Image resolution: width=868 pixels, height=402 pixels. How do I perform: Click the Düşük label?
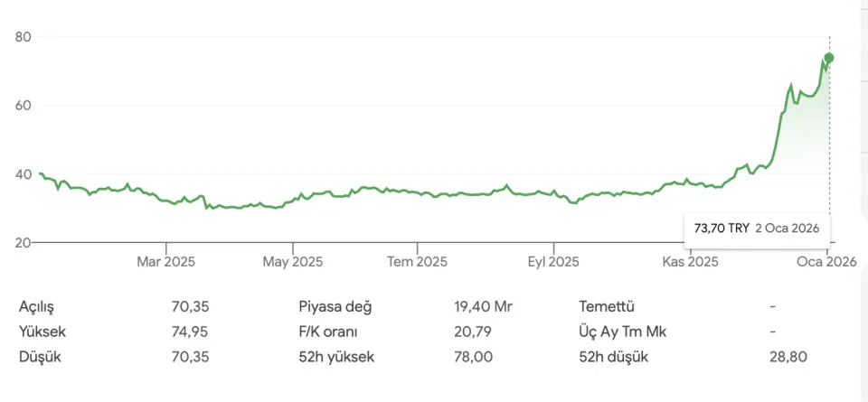pos(42,357)
